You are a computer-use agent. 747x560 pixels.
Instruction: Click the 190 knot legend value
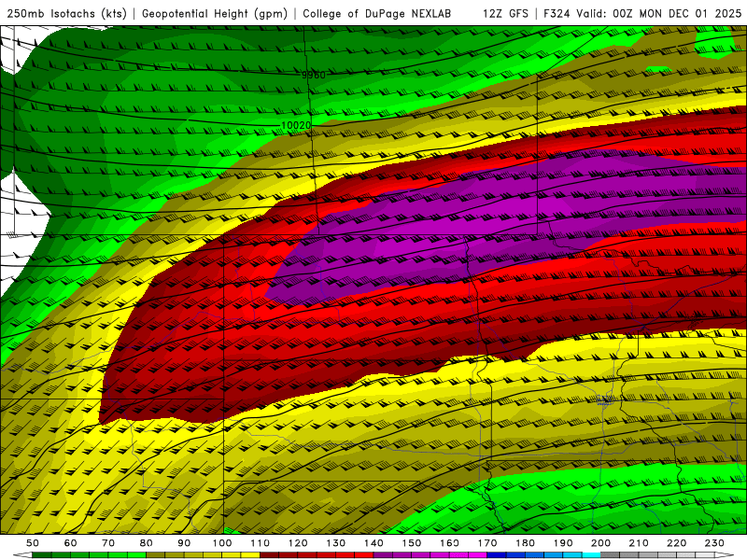(563, 543)
